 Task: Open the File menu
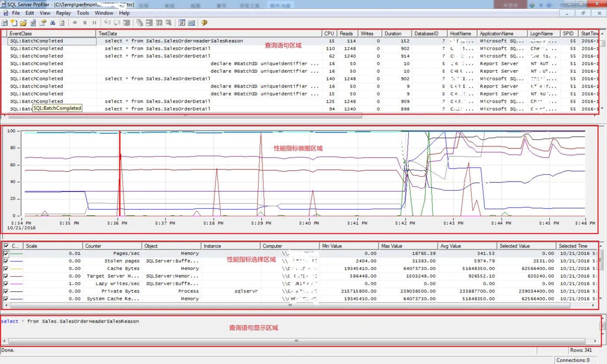[16, 13]
